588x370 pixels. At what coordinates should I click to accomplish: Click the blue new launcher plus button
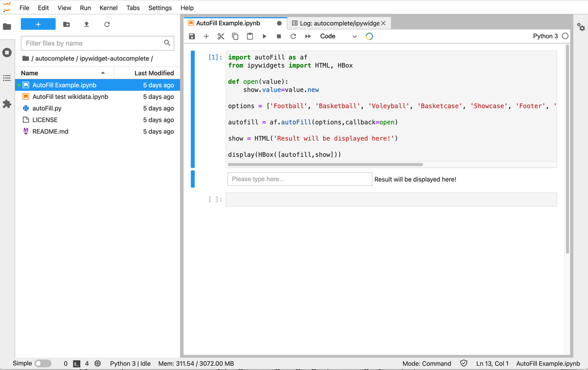click(38, 24)
